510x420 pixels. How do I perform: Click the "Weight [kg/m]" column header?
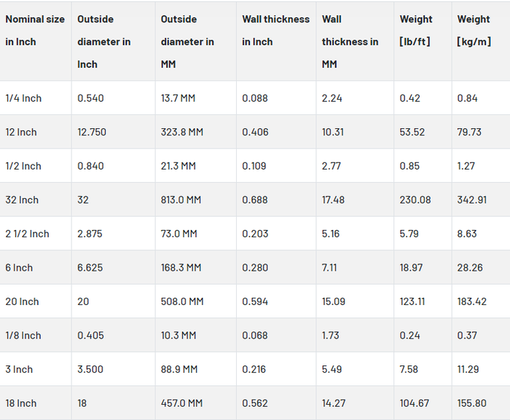[474, 31]
